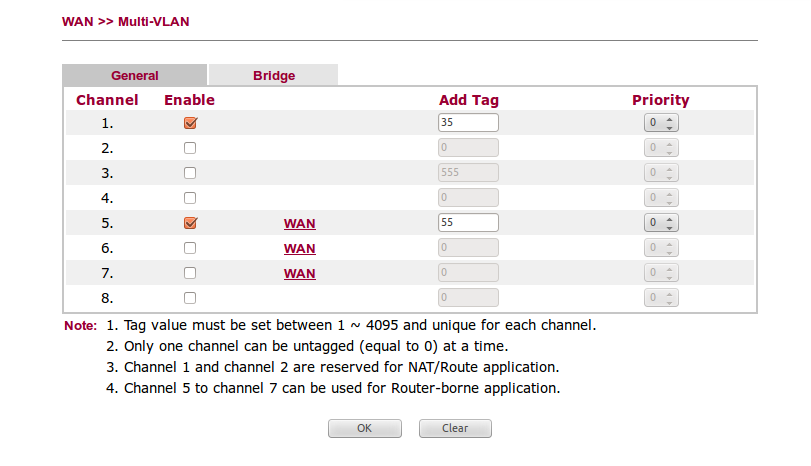Screen dimensions: 811x466
Task: Uncheck the Enable checkbox for channel 1
Action: [190, 123]
